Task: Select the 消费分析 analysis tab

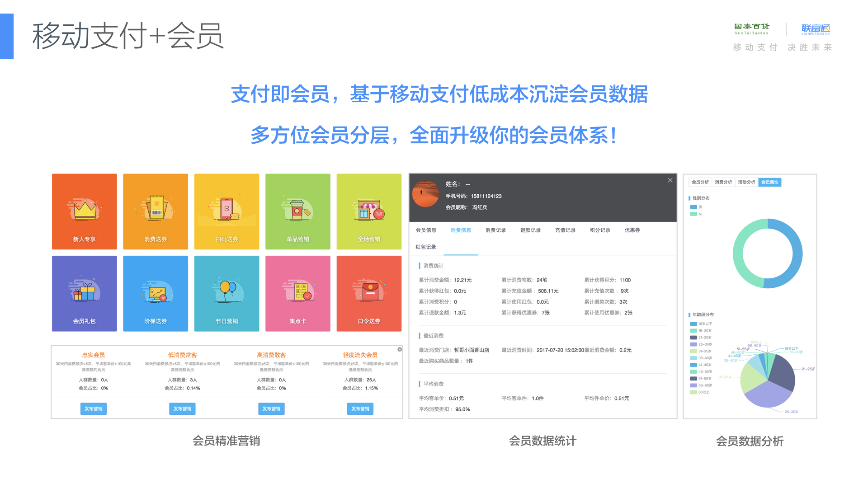Action: pyautogui.click(x=723, y=182)
